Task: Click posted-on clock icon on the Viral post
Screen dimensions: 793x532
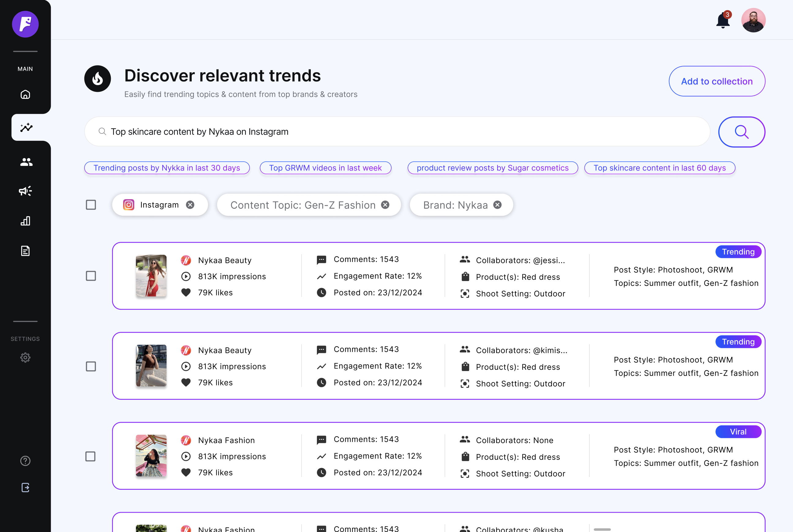Action: pyautogui.click(x=321, y=472)
